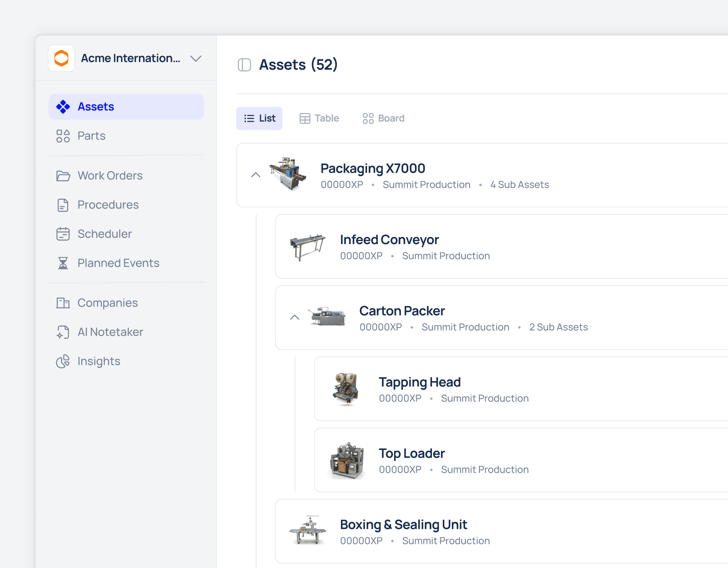Click the Assets (52) page heading
This screenshot has width=728, height=568.
click(x=298, y=65)
